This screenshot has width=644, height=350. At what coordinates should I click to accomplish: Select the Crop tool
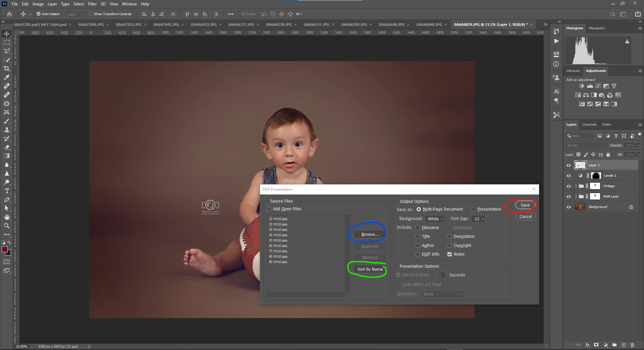(7, 69)
